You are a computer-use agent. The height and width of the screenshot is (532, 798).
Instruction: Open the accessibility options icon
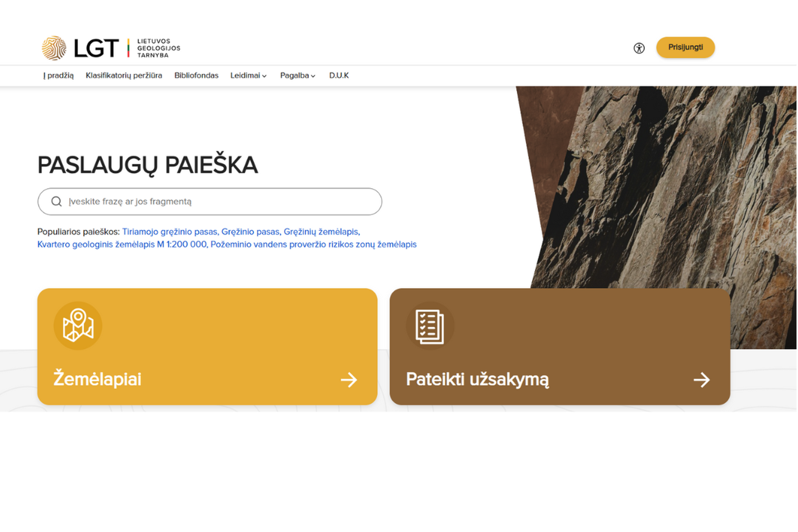click(639, 48)
